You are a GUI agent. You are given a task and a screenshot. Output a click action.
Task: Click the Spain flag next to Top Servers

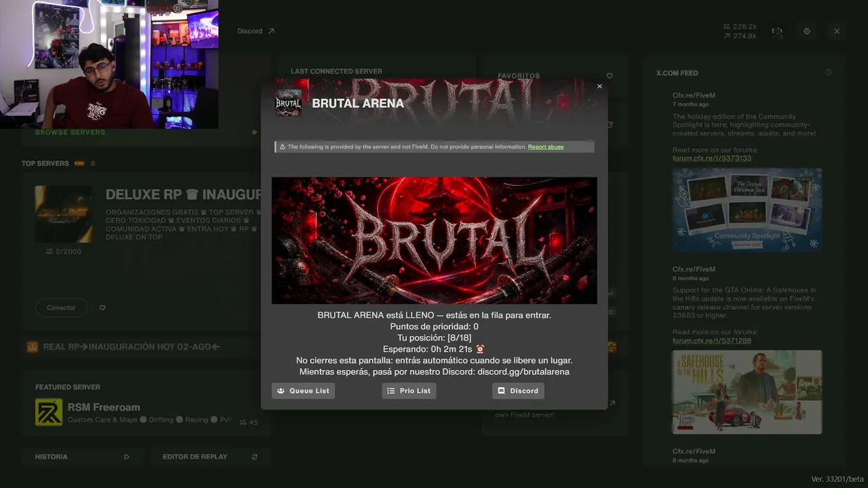(x=79, y=163)
